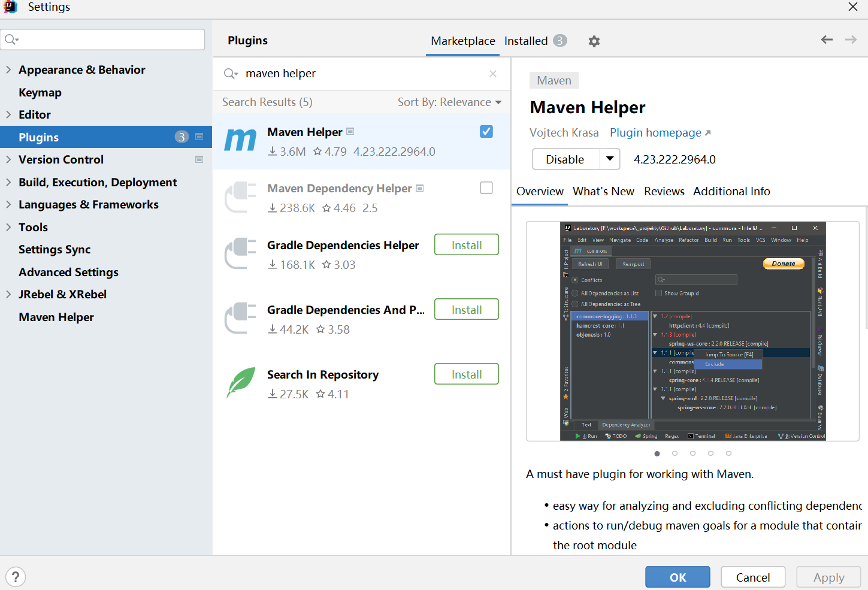Install Gradle Dependencies Helper plugin
This screenshot has height=590, width=868.
pos(467,244)
